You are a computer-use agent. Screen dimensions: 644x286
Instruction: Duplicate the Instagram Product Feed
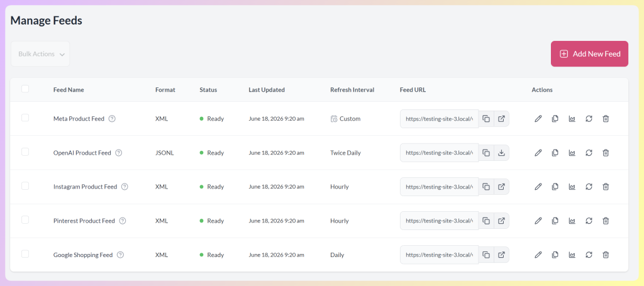pos(555,187)
